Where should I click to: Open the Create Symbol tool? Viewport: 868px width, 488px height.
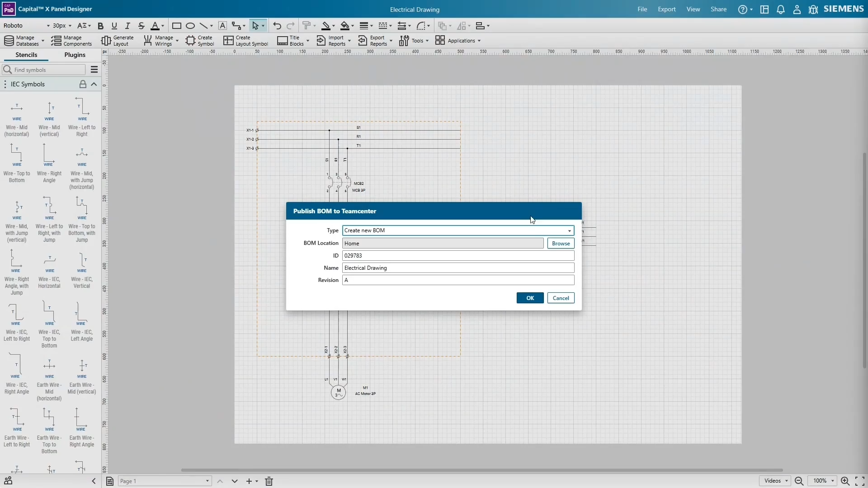tap(200, 41)
